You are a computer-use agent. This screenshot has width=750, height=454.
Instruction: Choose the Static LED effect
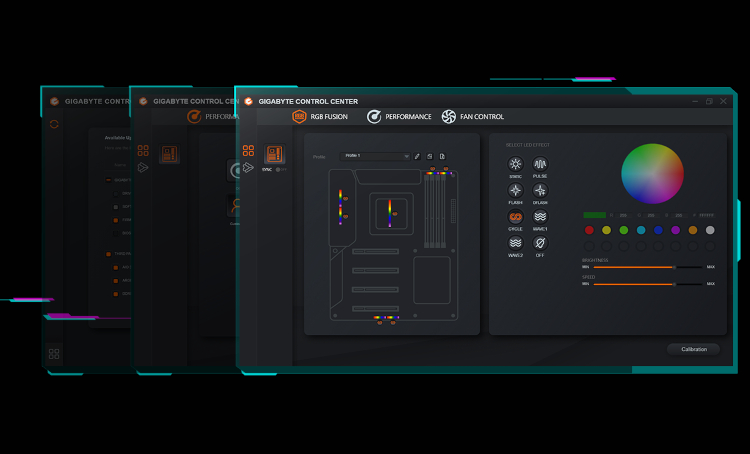(515, 165)
